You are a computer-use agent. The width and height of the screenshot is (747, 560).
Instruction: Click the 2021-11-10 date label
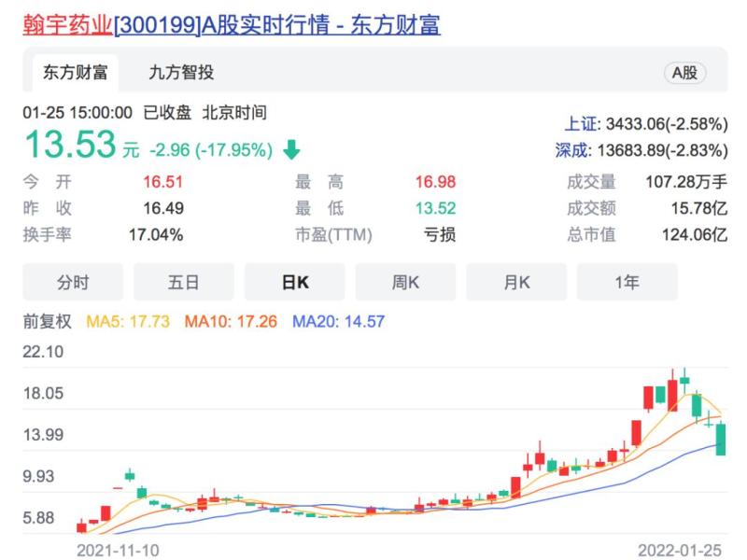(x=118, y=550)
